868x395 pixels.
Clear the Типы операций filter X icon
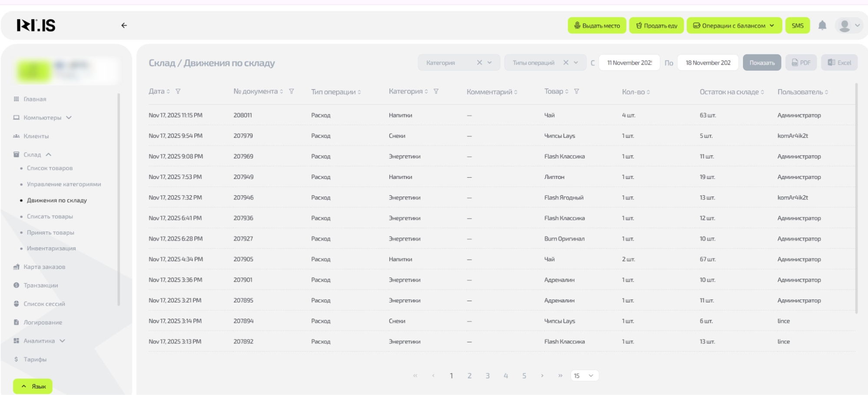tap(566, 63)
